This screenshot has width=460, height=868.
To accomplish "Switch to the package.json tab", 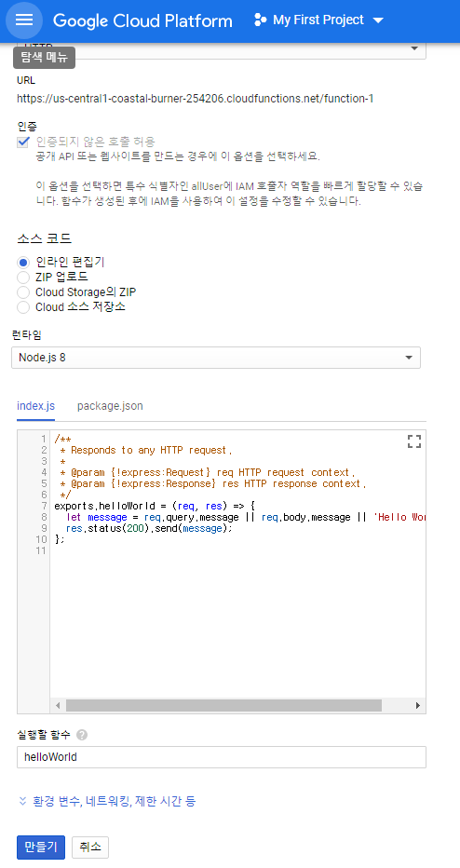I will pyautogui.click(x=110, y=406).
